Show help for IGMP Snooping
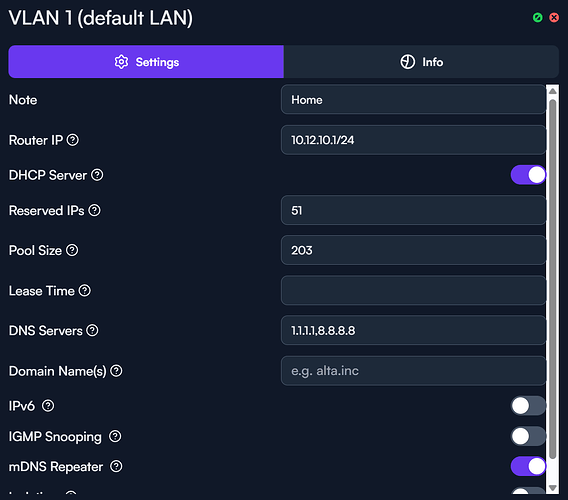This screenshot has height=500, width=568. [115, 436]
